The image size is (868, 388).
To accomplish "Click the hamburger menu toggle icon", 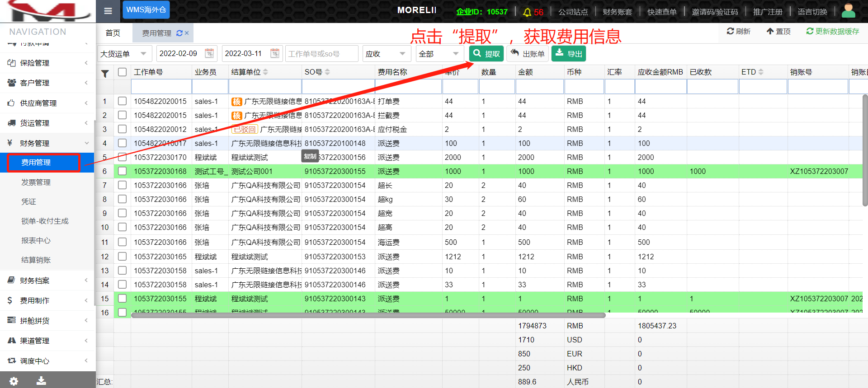I will [x=108, y=11].
